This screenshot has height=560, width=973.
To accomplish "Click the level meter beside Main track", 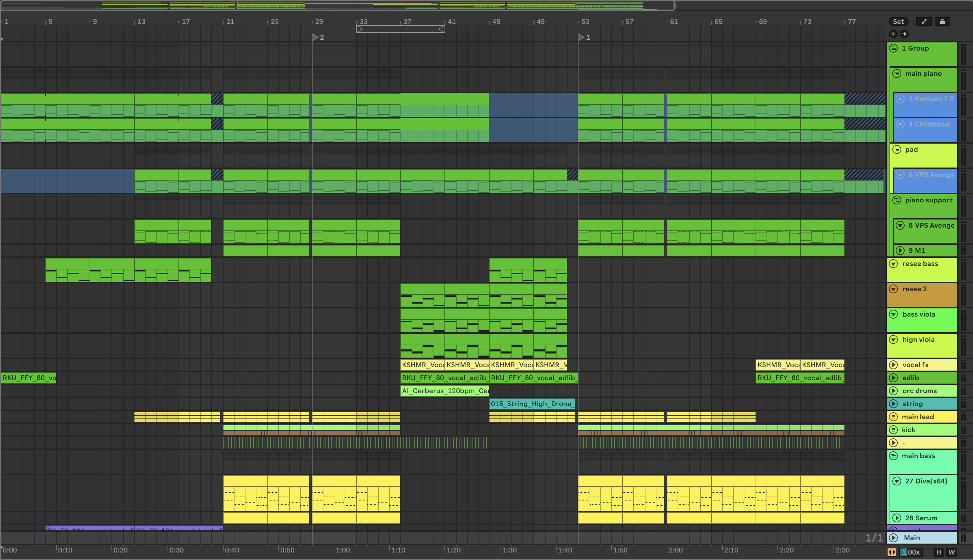I will 963,538.
